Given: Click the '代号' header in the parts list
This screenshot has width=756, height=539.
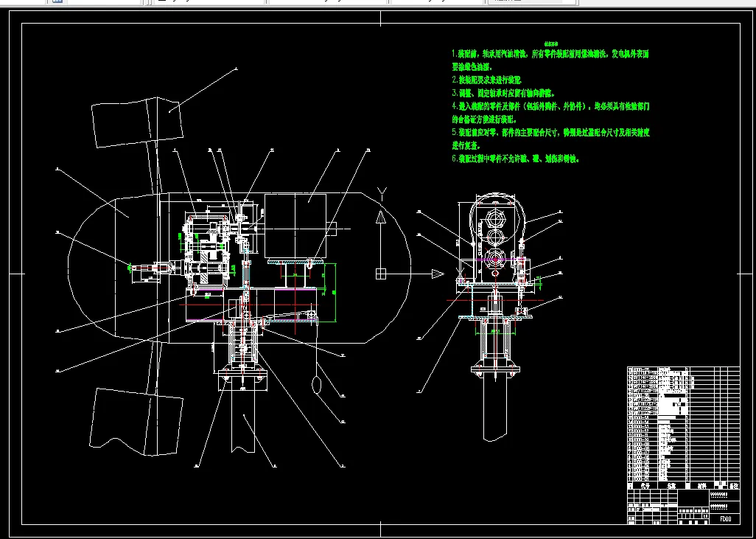Looking at the screenshot, I should click(644, 485).
